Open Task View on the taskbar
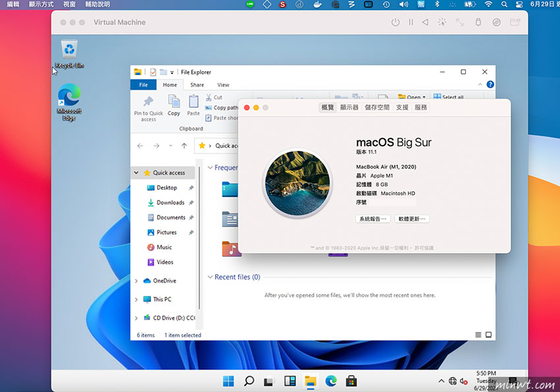 (269, 381)
